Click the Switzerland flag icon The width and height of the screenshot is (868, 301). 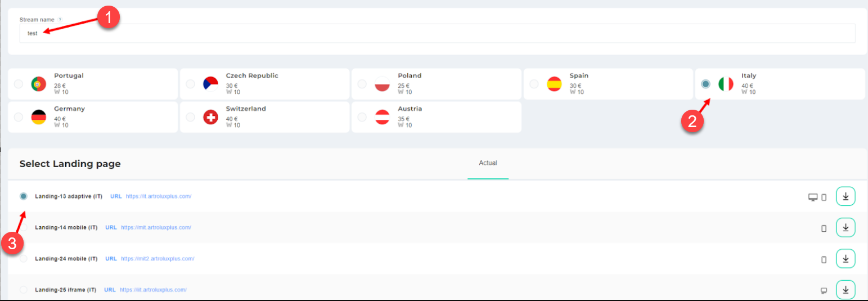[210, 117]
